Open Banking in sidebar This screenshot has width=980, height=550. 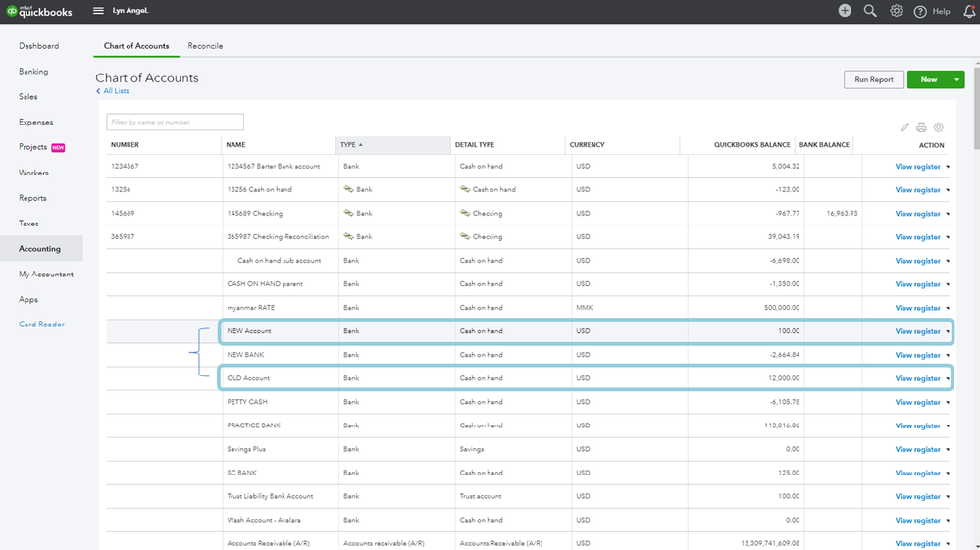pos(33,72)
